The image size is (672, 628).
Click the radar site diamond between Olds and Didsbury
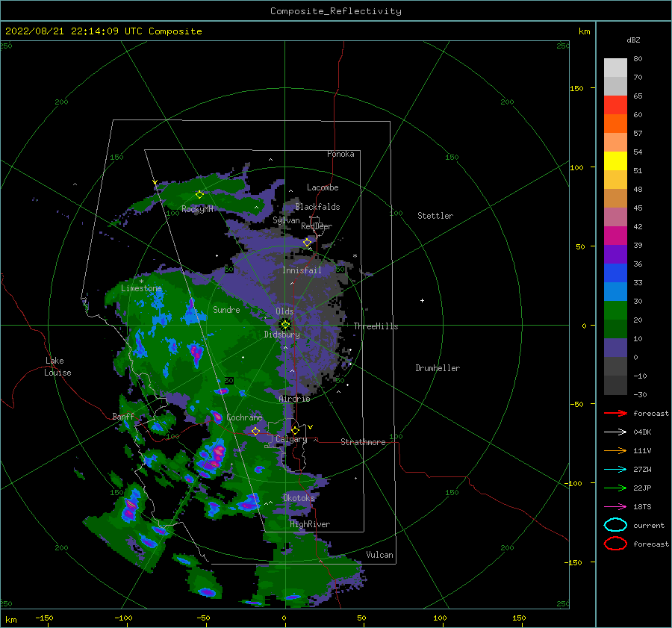pyautogui.click(x=285, y=325)
